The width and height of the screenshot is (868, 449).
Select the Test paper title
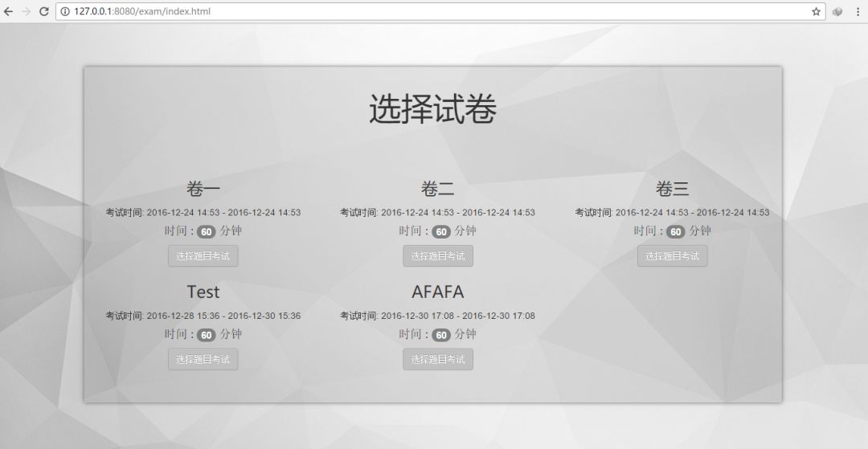[203, 292]
